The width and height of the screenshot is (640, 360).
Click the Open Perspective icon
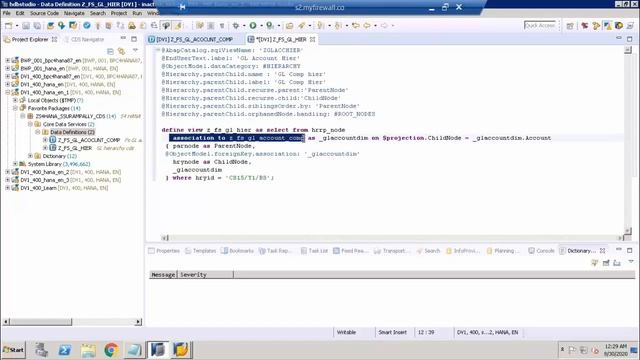point(570,26)
